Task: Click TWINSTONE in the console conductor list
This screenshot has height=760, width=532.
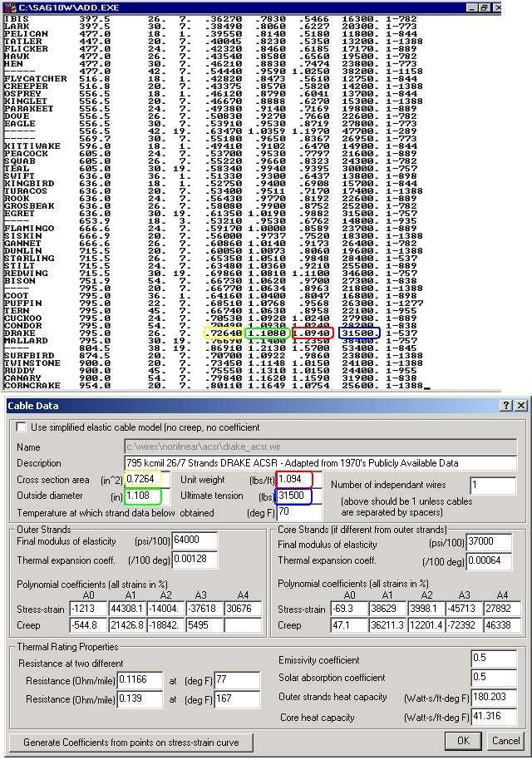Action: [x=32, y=363]
